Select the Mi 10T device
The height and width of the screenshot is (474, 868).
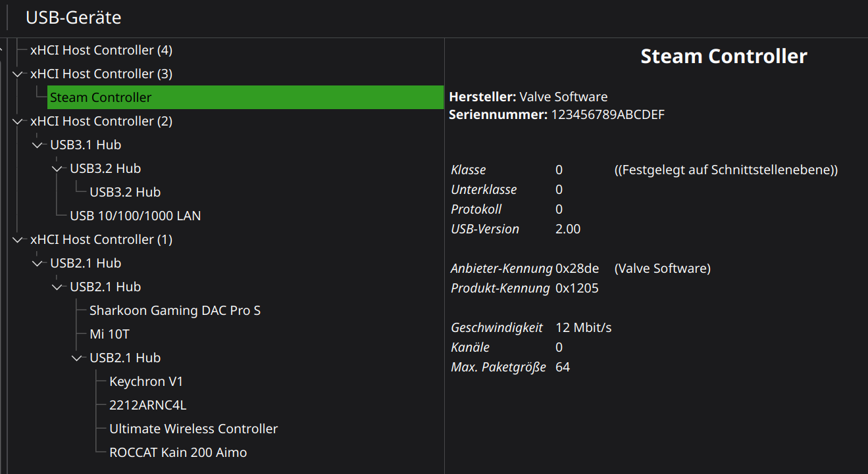pyautogui.click(x=109, y=335)
